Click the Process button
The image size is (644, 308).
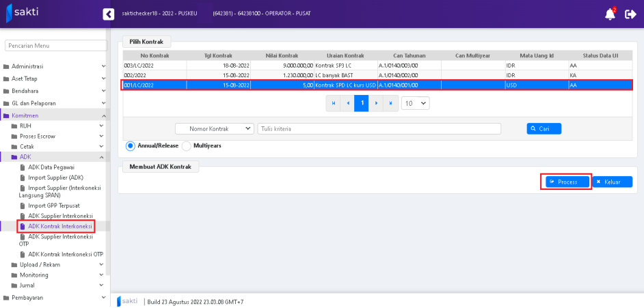coord(567,182)
